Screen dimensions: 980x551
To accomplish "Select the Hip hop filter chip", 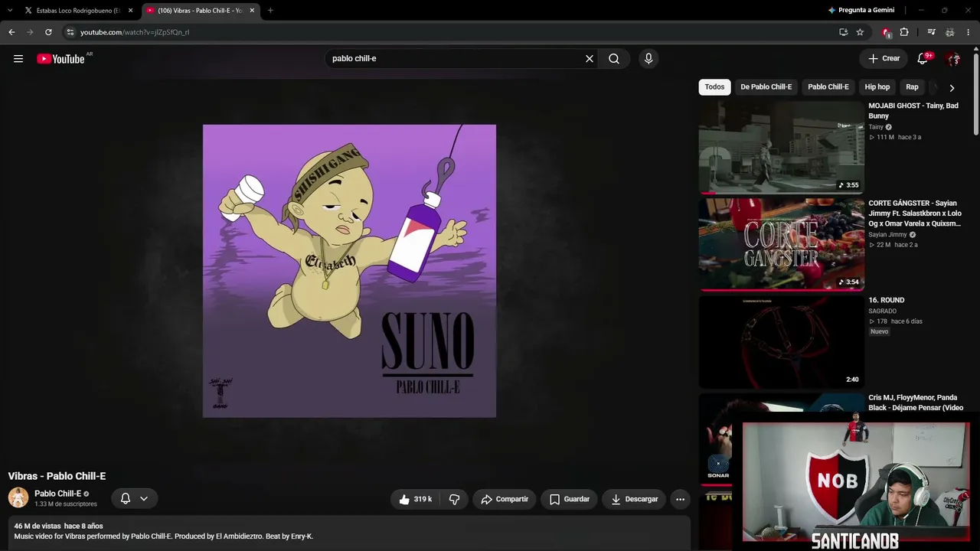I will (x=877, y=87).
